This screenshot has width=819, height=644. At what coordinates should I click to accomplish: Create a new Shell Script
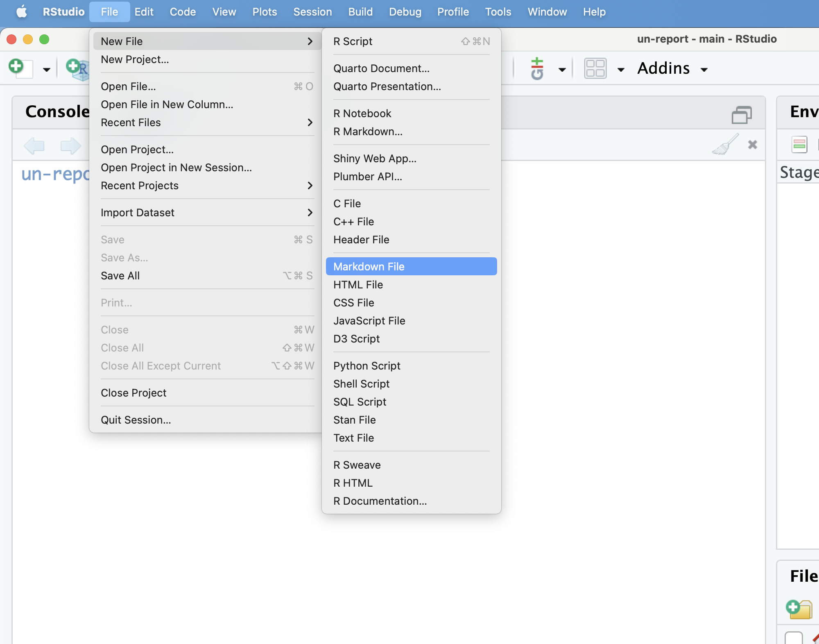412,384
